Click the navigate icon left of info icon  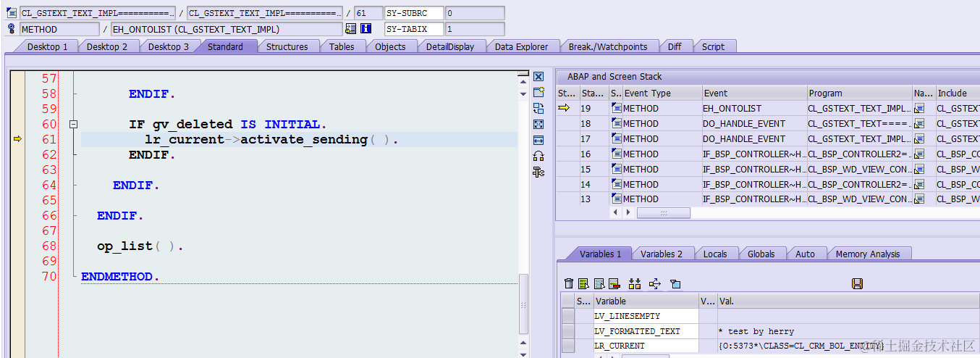tap(351, 29)
